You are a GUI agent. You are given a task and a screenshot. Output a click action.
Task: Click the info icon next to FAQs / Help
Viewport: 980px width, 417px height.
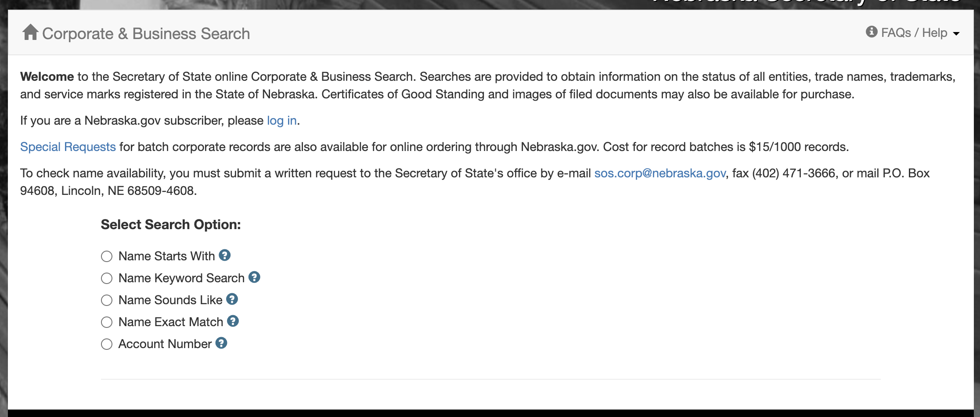coord(871,32)
